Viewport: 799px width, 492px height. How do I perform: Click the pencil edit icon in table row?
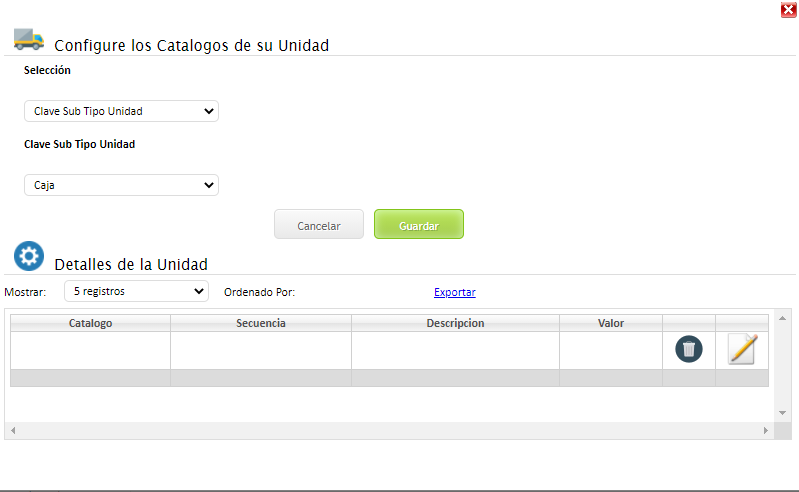coord(742,349)
